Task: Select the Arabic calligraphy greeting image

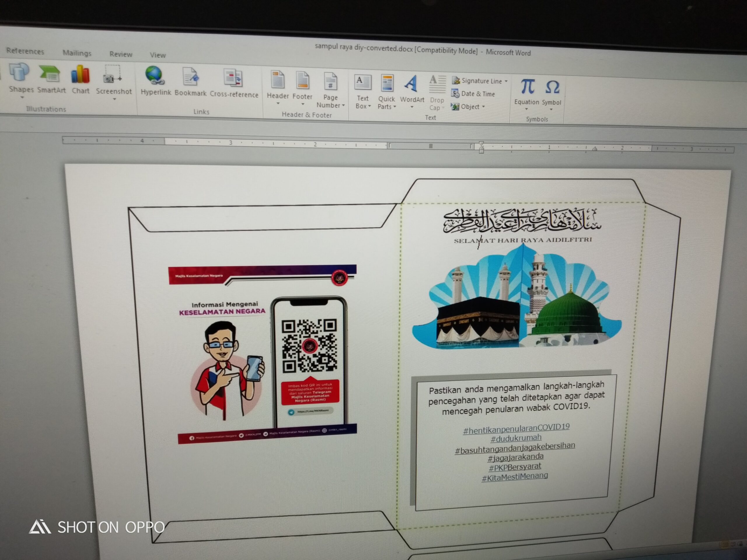Action: pos(522,220)
